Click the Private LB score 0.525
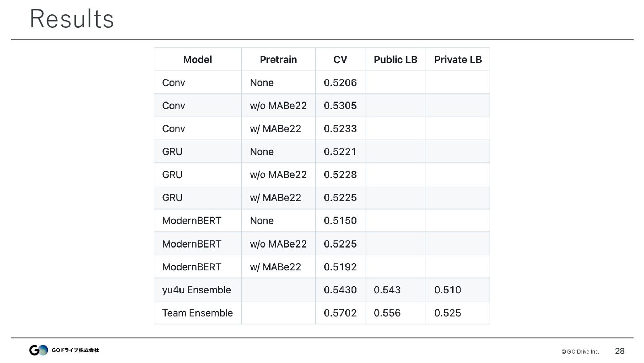This screenshot has width=644, height=363. pyautogui.click(x=447, y=313)
